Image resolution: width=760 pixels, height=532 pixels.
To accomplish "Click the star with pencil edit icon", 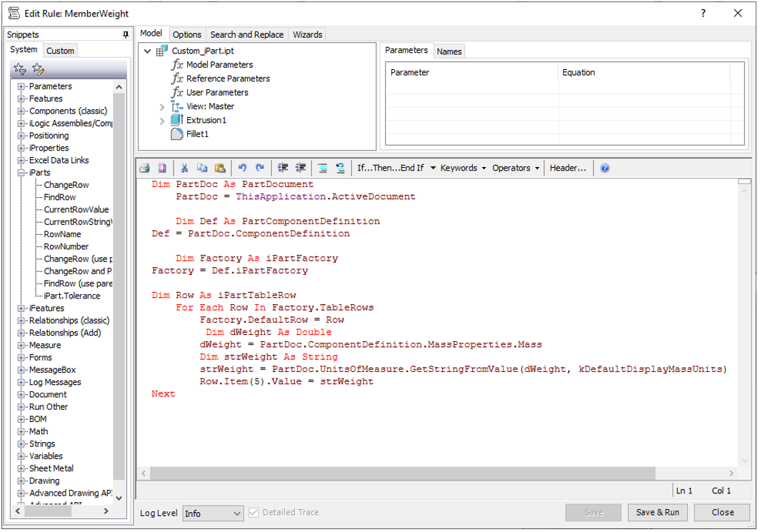I will [x=39, y=69].
